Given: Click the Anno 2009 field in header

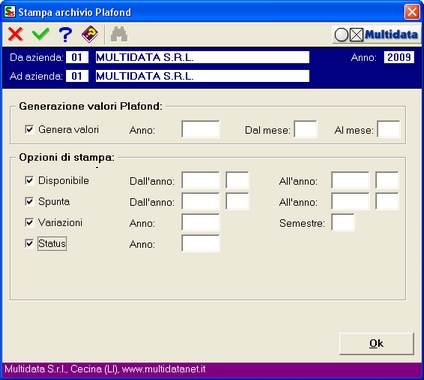Looking at the screenshot, I should [x=399, y=57].
